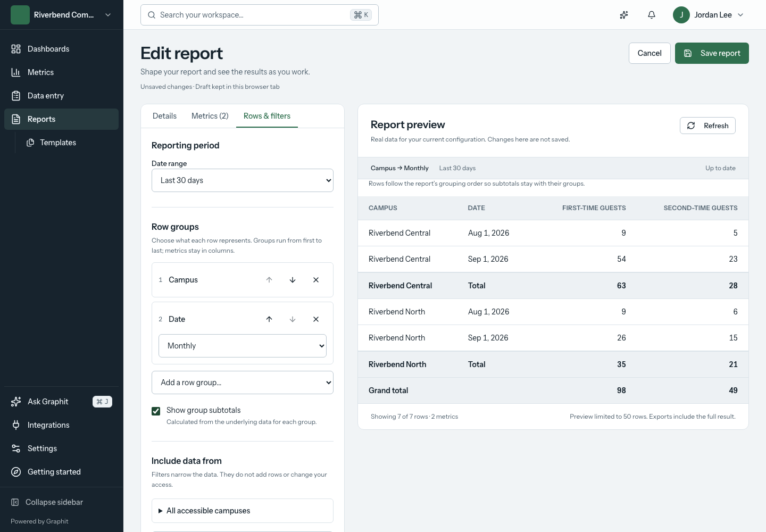Click the search magnifier icon
766x532 pixels.
click(x=152, y=15)
